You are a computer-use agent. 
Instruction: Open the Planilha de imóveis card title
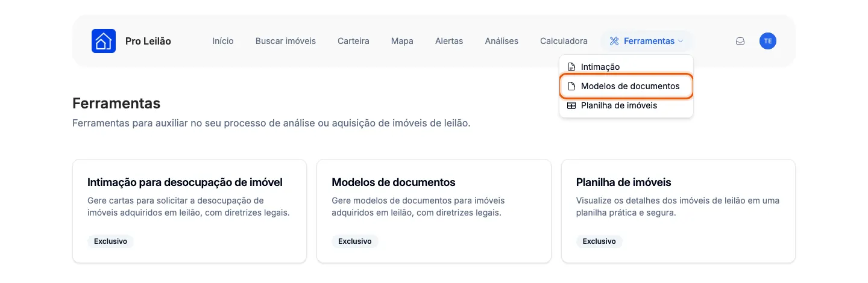(x=623, y=182)
